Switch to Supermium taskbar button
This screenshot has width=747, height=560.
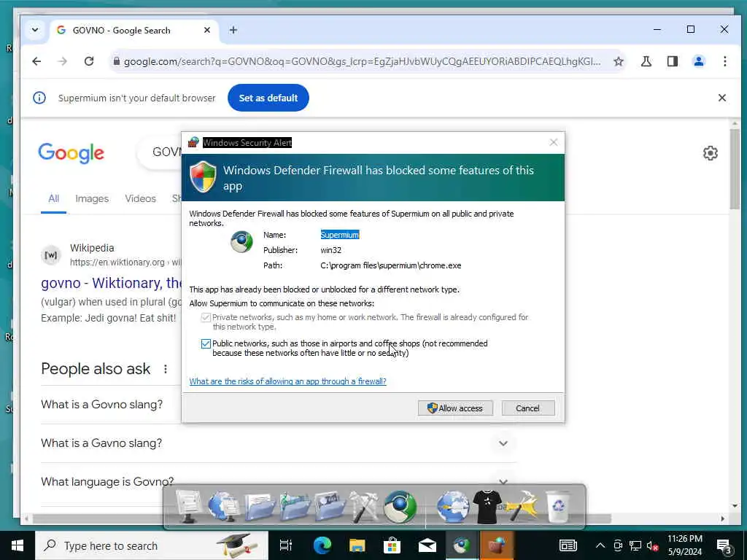point(462,545)
